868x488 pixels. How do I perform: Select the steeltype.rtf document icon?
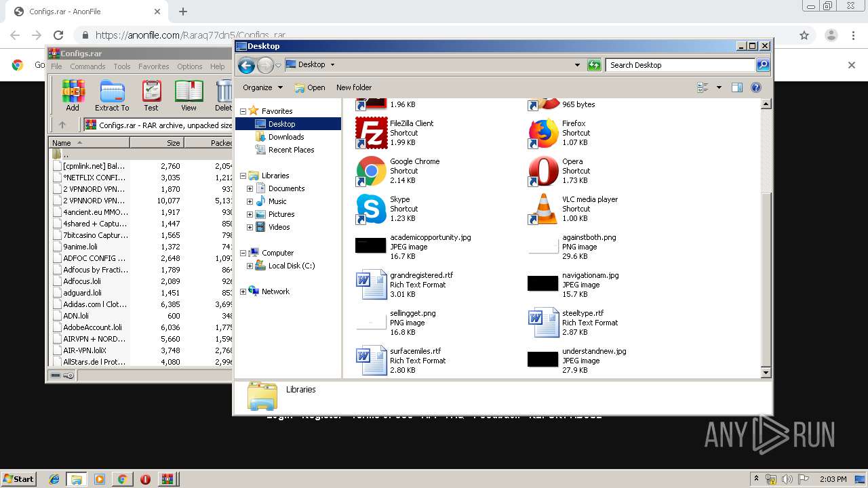pyautogui.click(x=543, y=323)
